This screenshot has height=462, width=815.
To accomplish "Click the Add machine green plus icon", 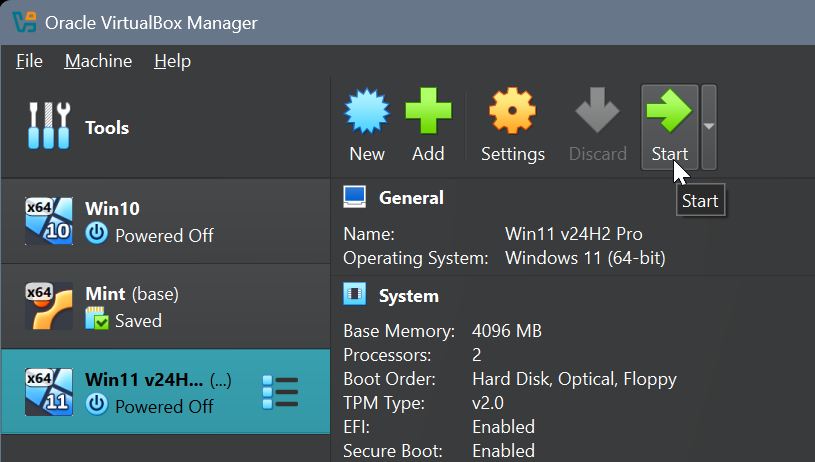I will pos(428,111).
